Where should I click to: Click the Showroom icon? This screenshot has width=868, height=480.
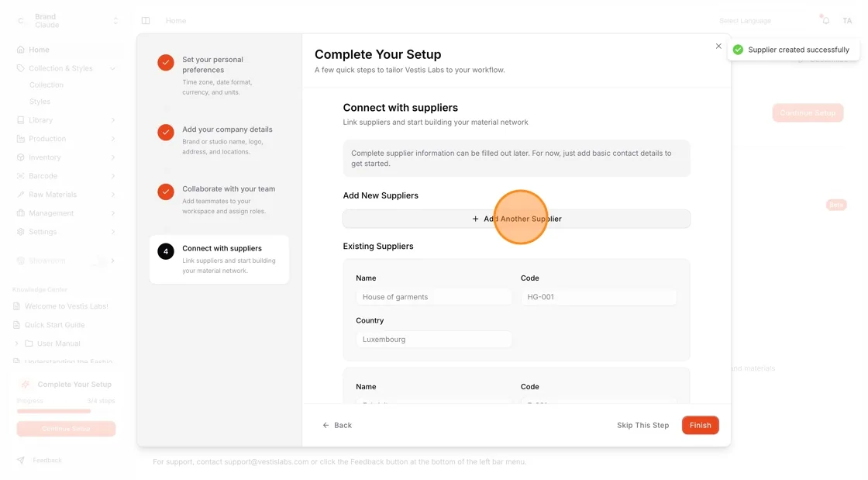(20, 261)
